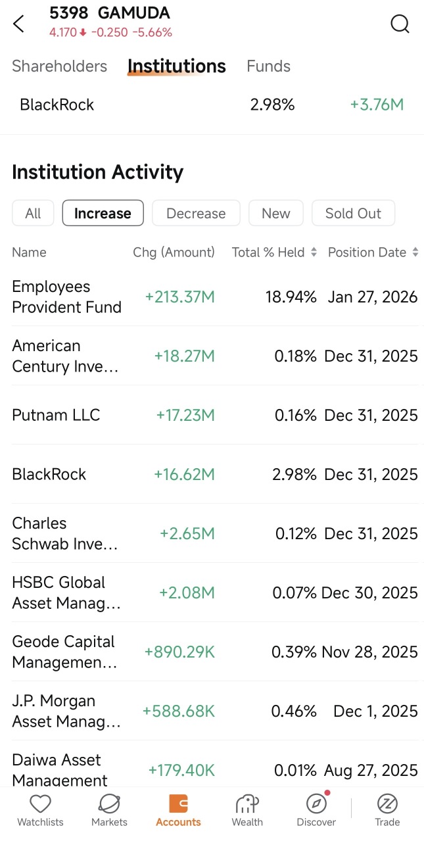Go to Markets planet icon

[109, 804]
